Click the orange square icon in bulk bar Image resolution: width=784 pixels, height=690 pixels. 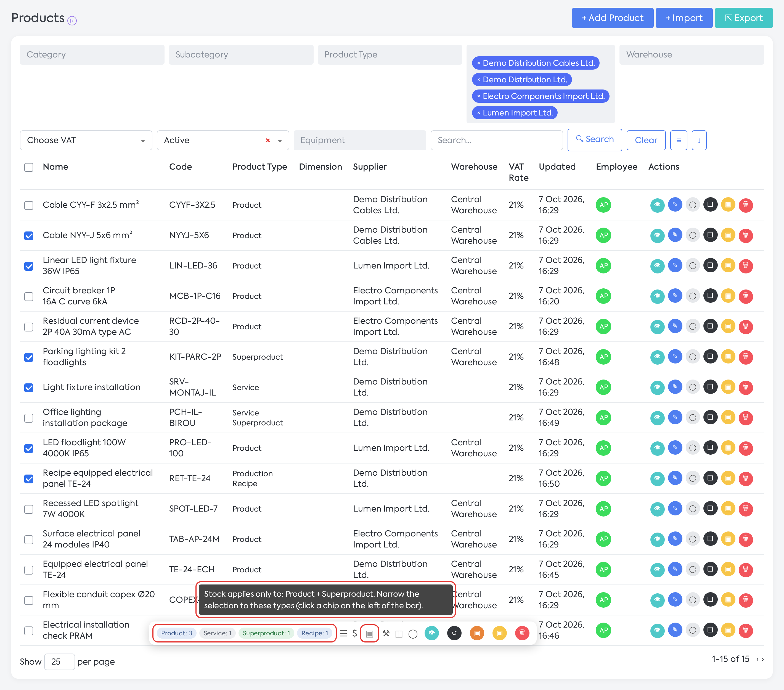coord(477,633)
